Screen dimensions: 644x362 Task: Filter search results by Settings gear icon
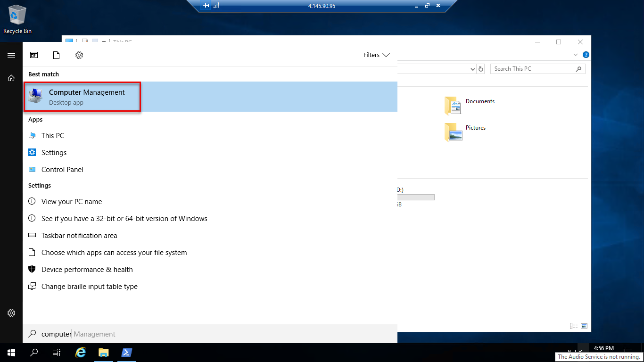(x=79, y=55)
